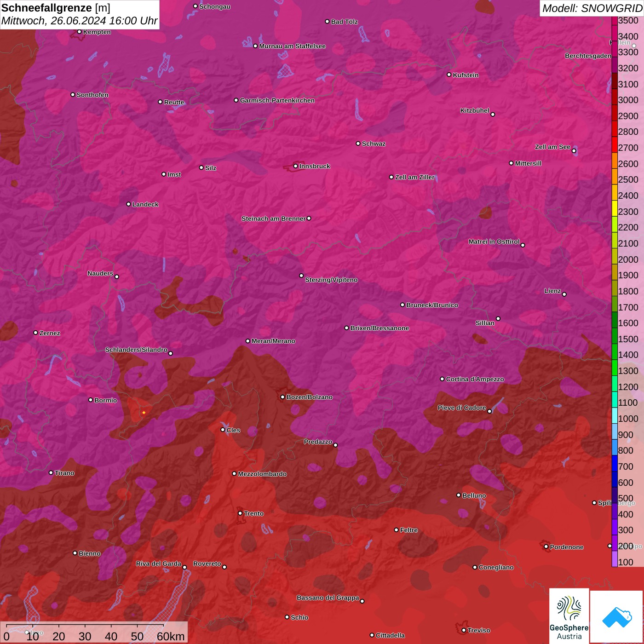Click the Meran/Merano label

click(x=274, y=341)
